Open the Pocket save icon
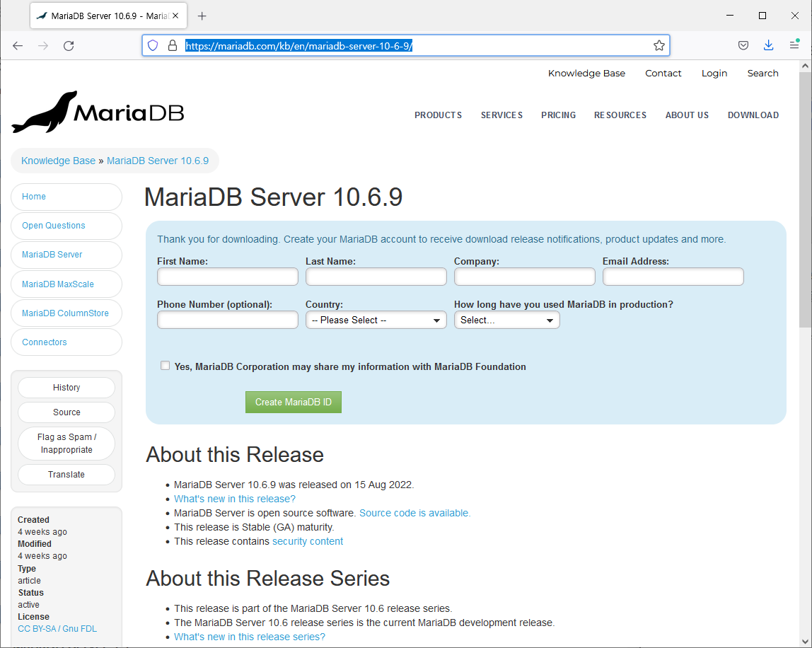This screenshot has width=812, height=648. (x=743, y=45)
